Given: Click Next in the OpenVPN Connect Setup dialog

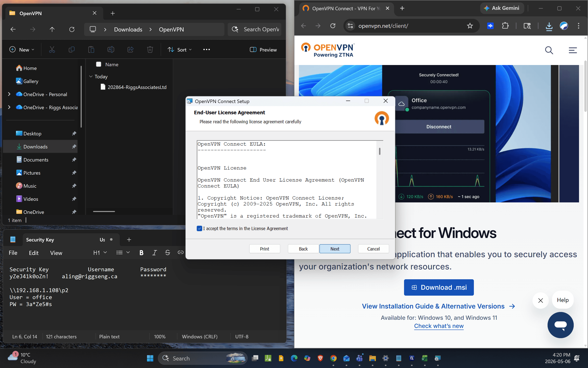Looking at the screenshot, I should coord(335,249).
